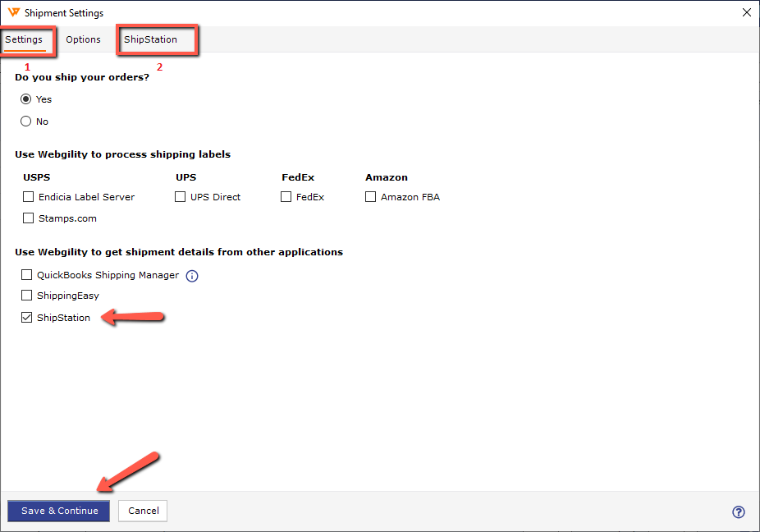
Task: Tick the Stamps.com checkbox
Action: pyautogui.click(x=29, y=218)
